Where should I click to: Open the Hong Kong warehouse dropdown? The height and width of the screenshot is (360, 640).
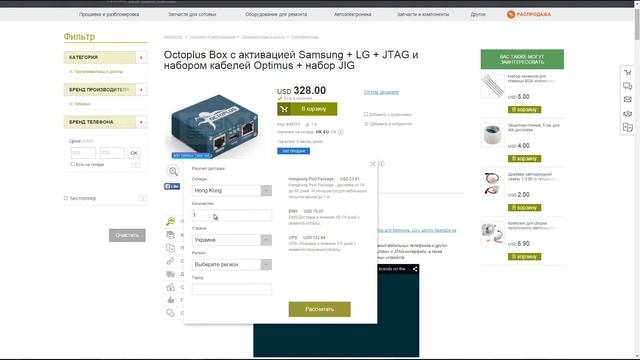(x=232, y=191)
